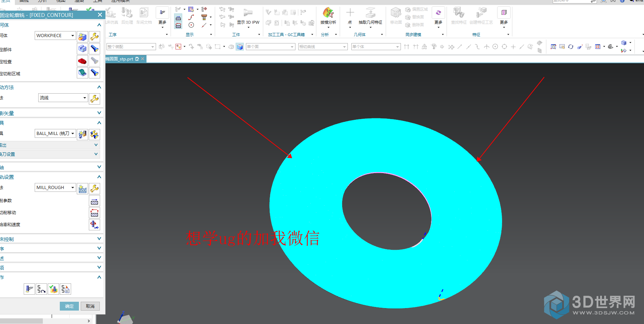Image resolution: width=644 pixels, height=324 pixels.
Task: Click the edit/display tool icon next to BALL_MILL
Action: (94, 134)
